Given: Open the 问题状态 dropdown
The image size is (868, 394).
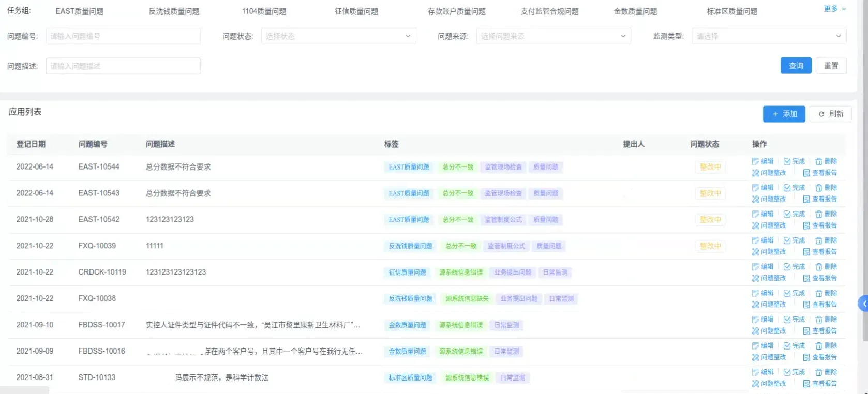Looking at the screenshot, I should click(338, 36).
